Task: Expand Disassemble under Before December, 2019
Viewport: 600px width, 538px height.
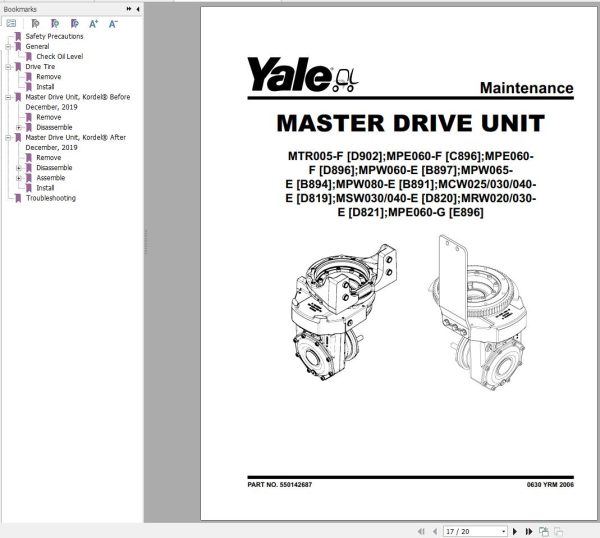Action: tap(19, 127)
